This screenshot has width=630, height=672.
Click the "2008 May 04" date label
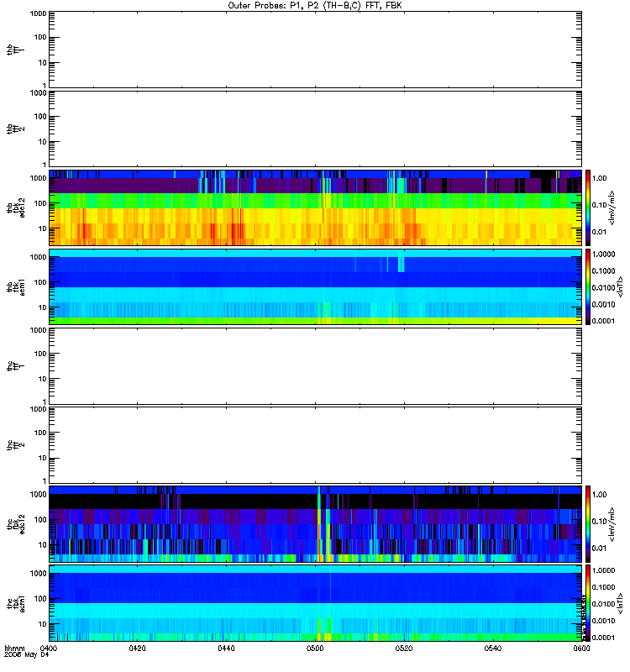coord(26,654)
